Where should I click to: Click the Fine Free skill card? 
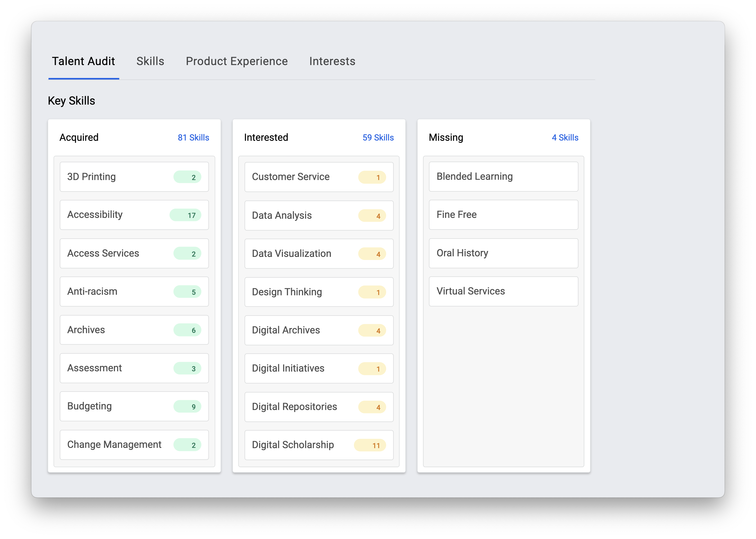(503, 215)
